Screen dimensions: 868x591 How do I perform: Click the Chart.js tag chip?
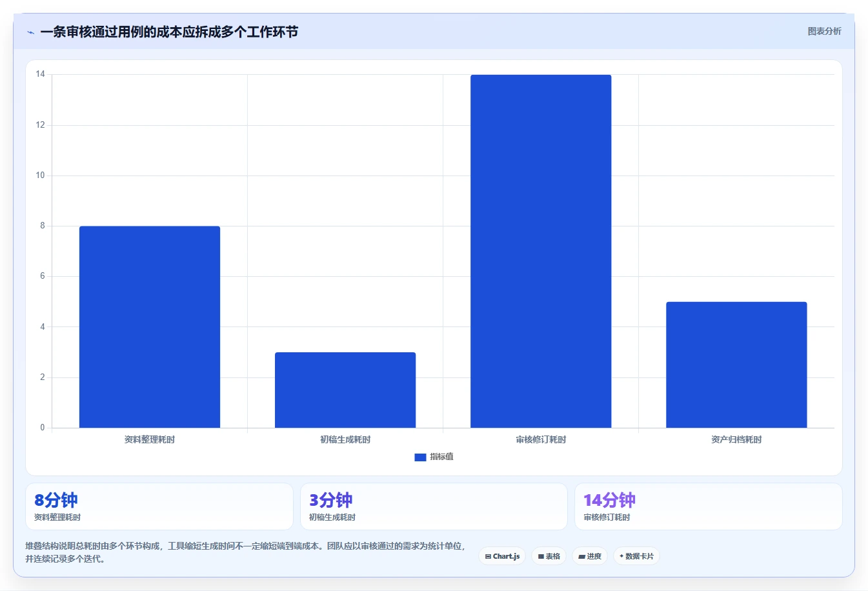point(502,556)
